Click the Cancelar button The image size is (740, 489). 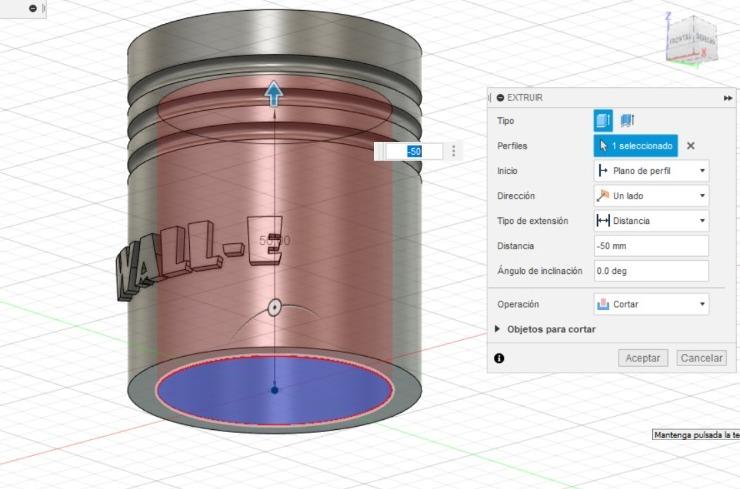point(701,358)
